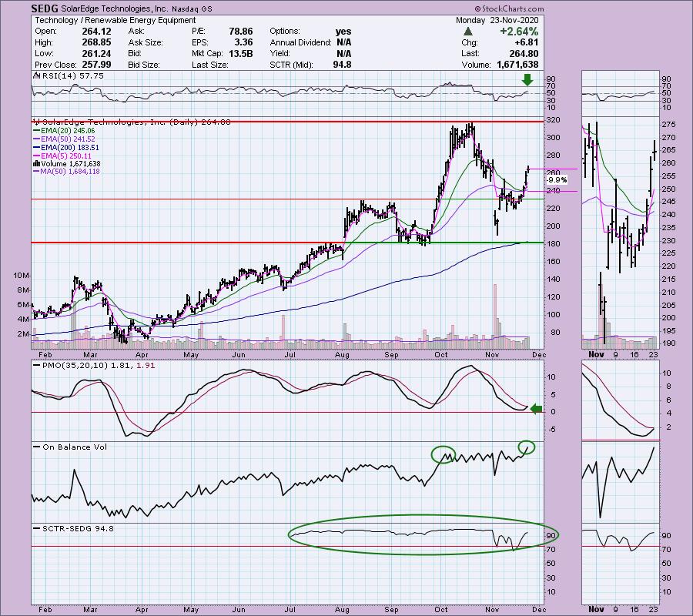
Task: Select the Prev Close value 257.99
Action: coord(96,65)
